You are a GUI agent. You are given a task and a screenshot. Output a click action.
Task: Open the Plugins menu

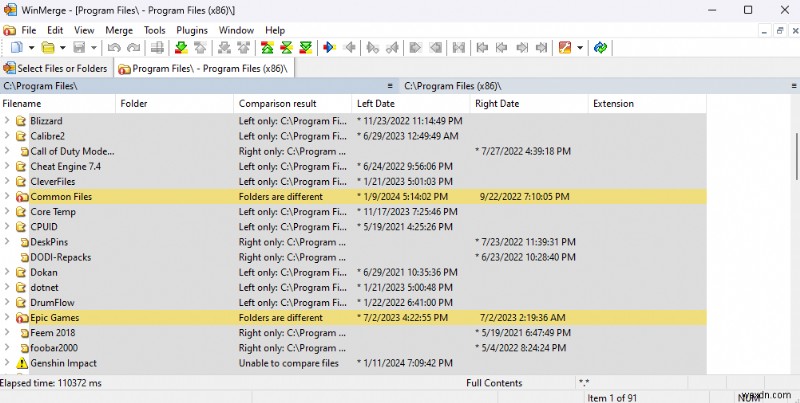[x=192, y=30]
